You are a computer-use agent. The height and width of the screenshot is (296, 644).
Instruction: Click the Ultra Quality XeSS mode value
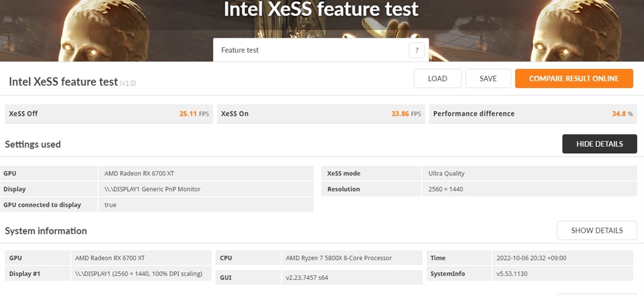click(x=447, y=173)
